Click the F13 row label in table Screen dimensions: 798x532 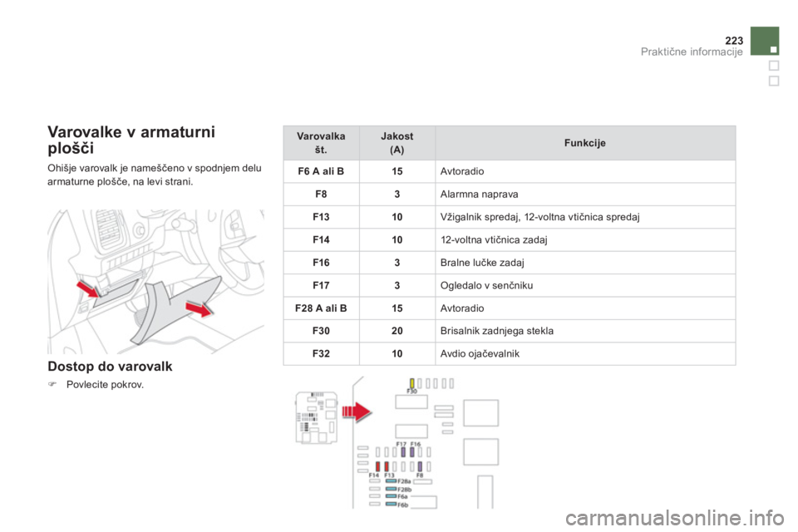point(321,217)
